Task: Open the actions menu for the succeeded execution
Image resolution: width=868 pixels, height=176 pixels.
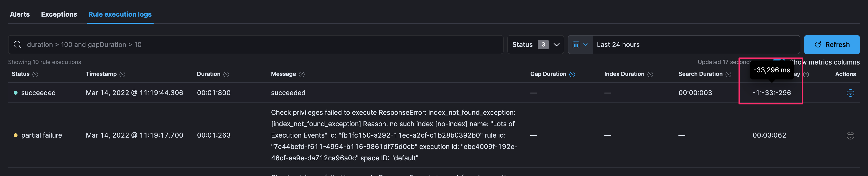Action: click(851, 93)
